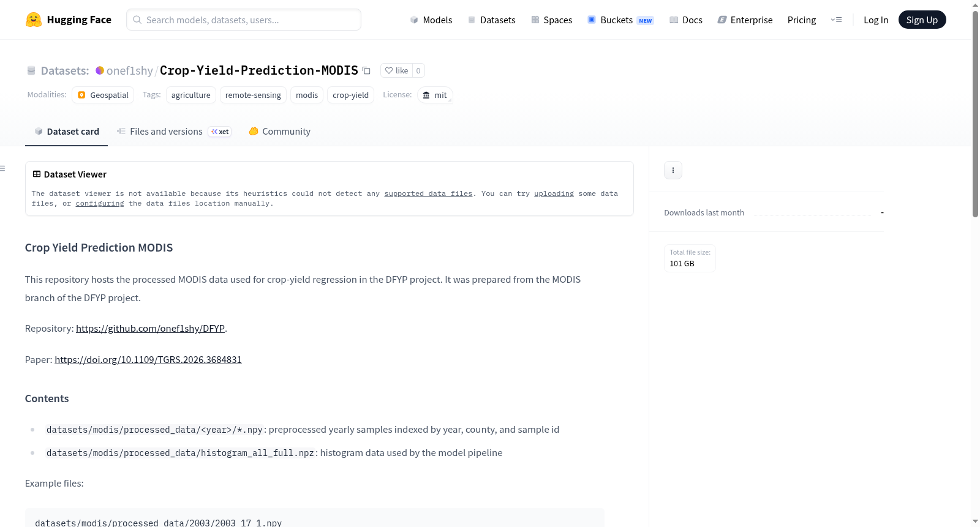Screen dimensions: 980x527
Task: Click the Hugging Face home text
Action: 79,20
